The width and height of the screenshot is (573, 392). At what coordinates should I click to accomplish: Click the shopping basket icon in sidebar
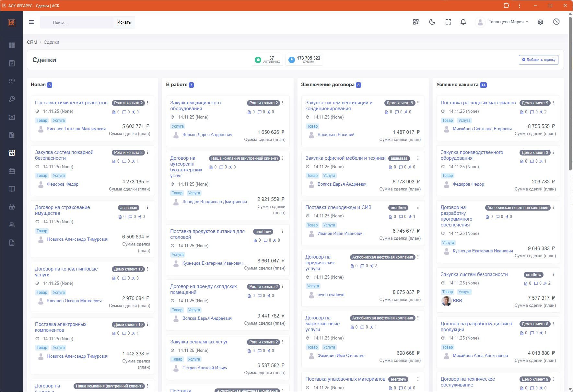click(12, 207)
